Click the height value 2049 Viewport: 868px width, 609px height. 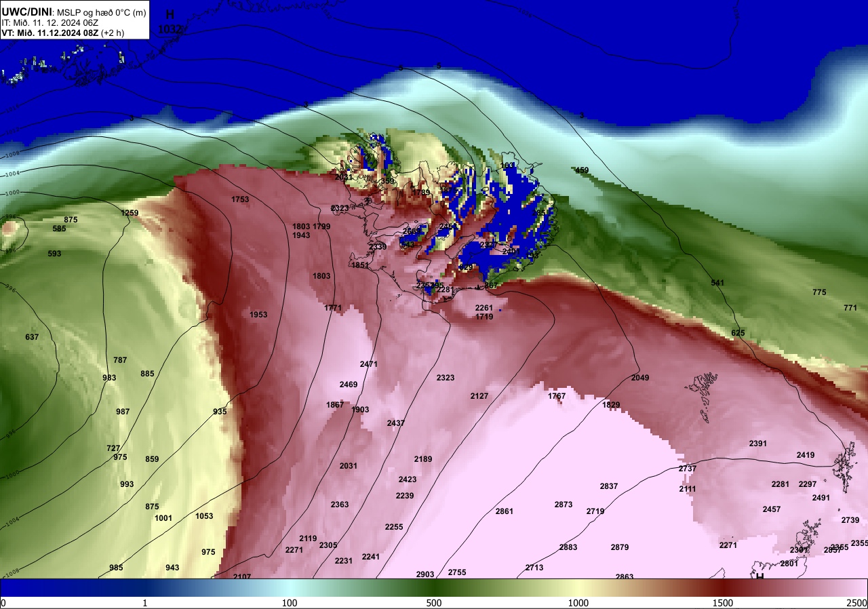tap(640, 378)
